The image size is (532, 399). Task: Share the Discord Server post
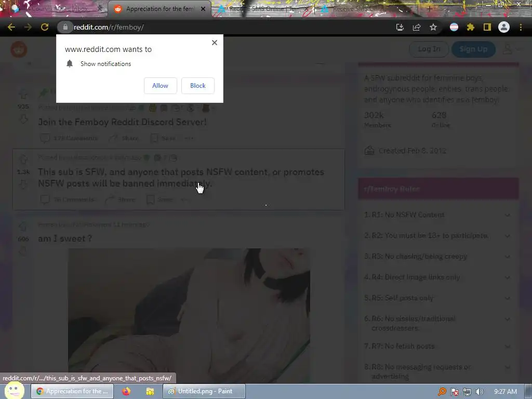click(x=124, y=138)
